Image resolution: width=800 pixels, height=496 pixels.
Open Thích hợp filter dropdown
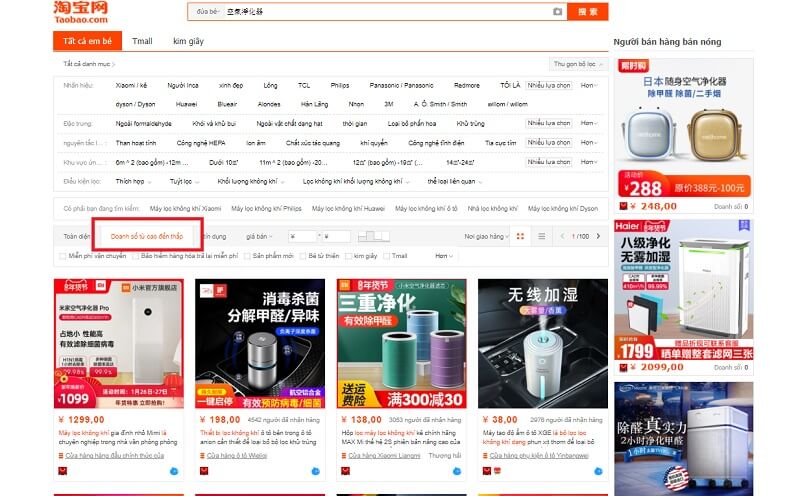(x=133, y=181)
